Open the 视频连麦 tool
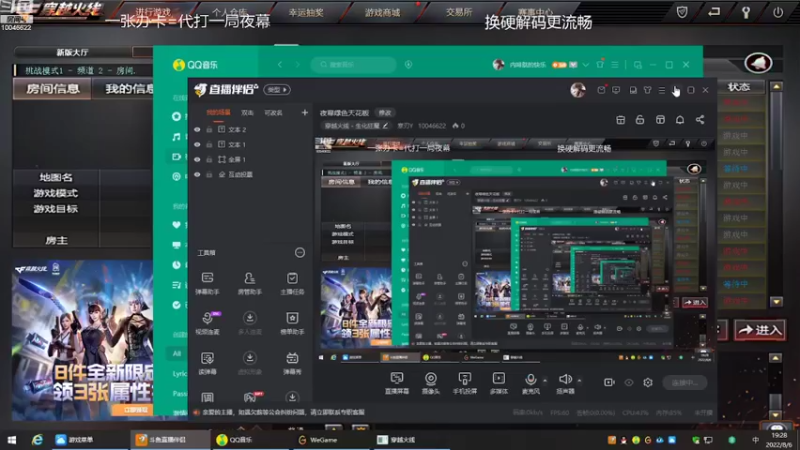800x450 pixels. click(207, 323)
